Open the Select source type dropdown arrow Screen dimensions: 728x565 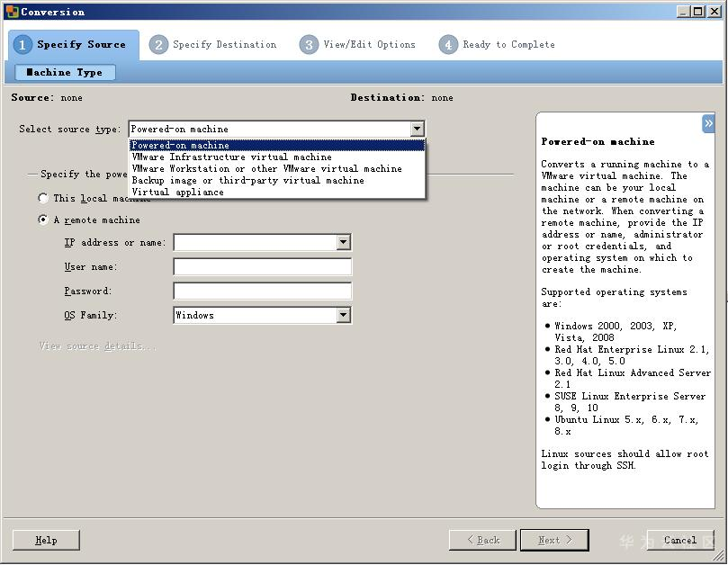click(x=417, y=129)
